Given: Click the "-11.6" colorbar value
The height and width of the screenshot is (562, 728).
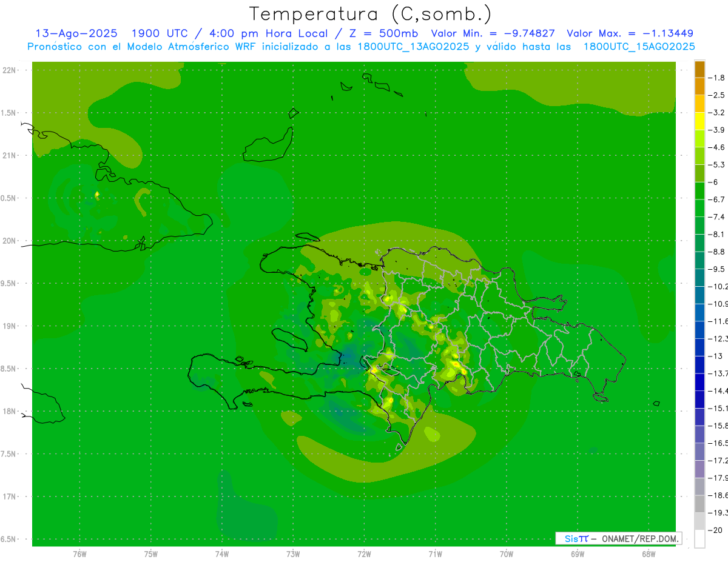Looking at the screenshot, I should 718,321.
